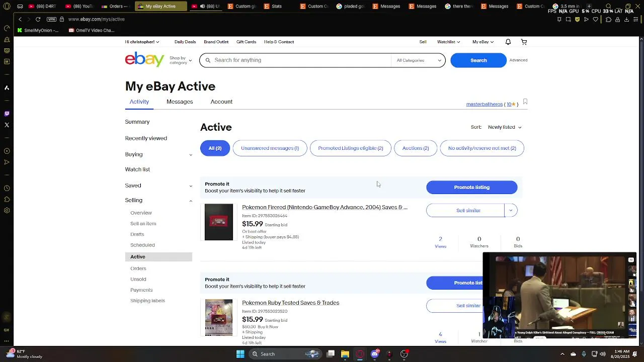
Task: Click the heart bookmark icon in toolbar
Action: coord(596,20)
